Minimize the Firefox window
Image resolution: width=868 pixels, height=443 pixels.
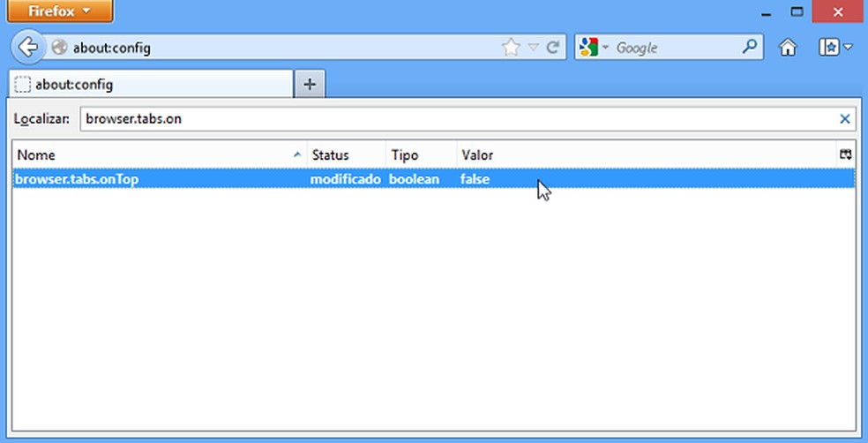pos(767,12)
